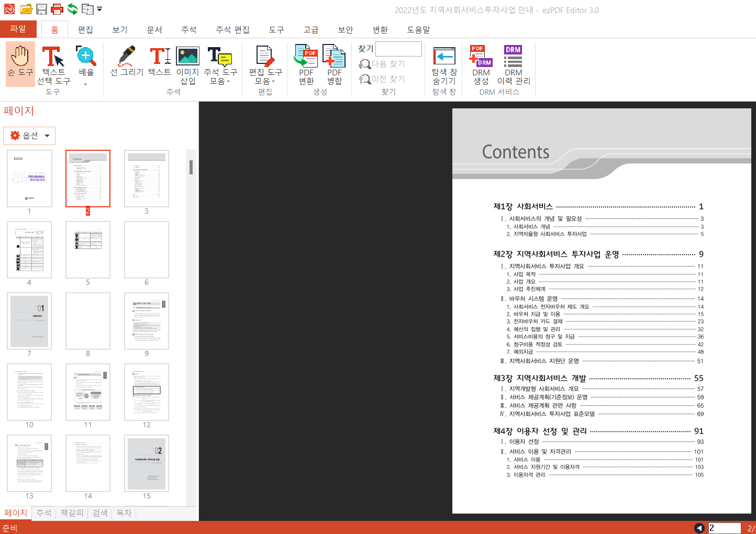Select page 15 thumbnail
This screenshot has width=756, height=534.
tap(147, 463)
